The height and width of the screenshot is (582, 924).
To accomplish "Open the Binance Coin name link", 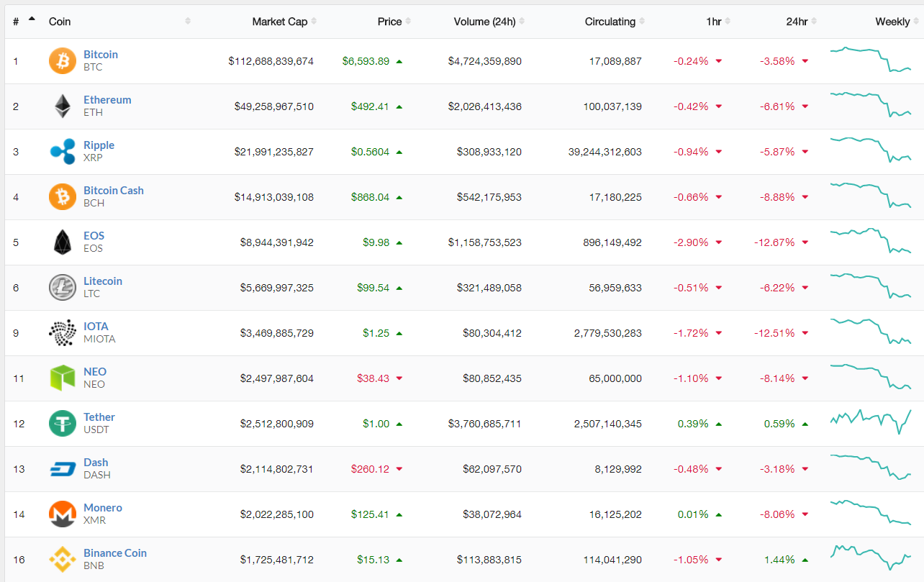I will (115, 553).
